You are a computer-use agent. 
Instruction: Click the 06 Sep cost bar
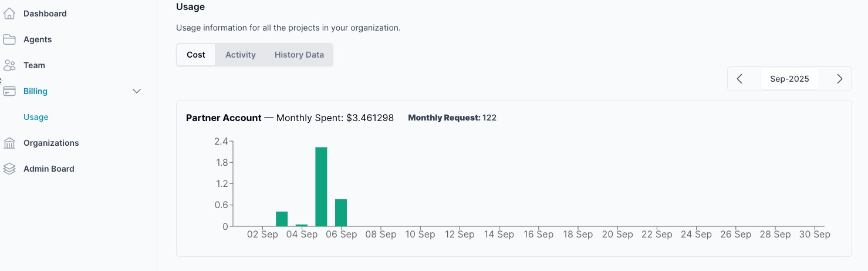[341, 212]
